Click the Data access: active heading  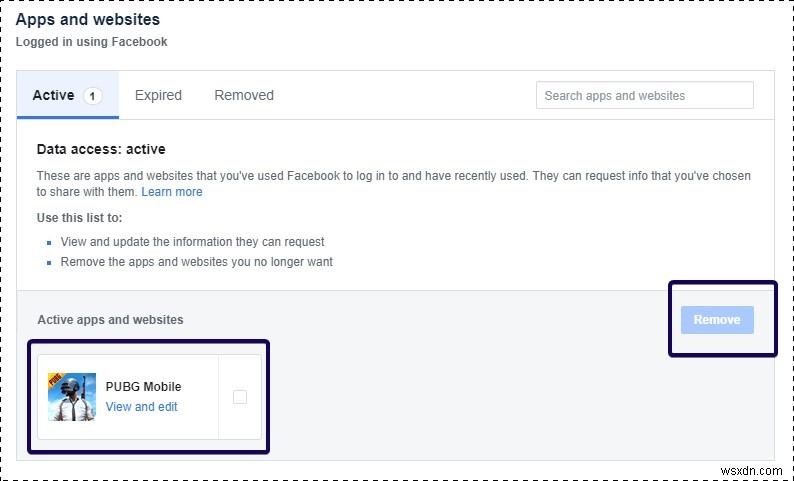click(x=101, y=150)
